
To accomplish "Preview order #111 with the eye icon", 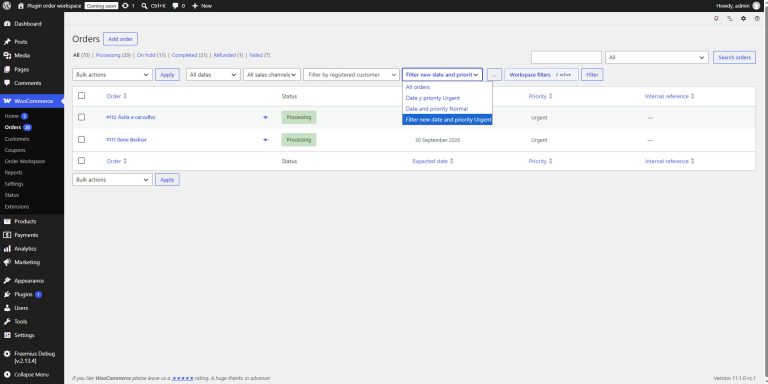I will coord(265,140).
